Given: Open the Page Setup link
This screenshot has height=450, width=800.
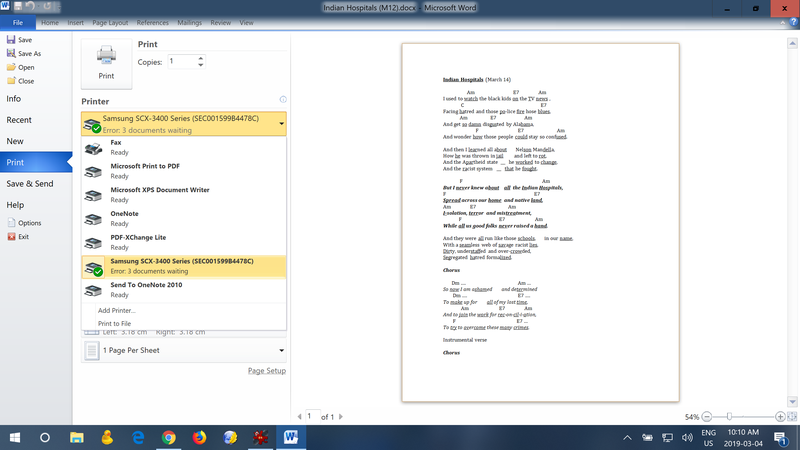Looking at the screenshot, I should (267, 371).
